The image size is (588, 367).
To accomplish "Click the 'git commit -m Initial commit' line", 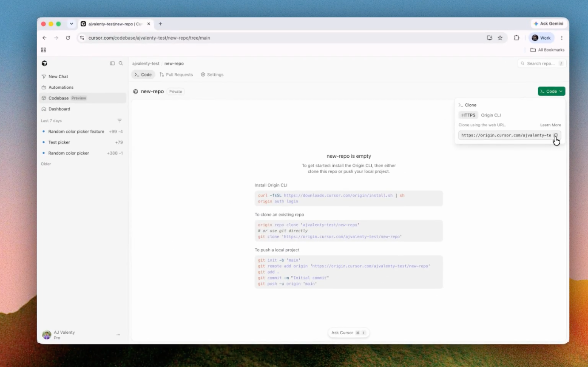I will point(293,278).
